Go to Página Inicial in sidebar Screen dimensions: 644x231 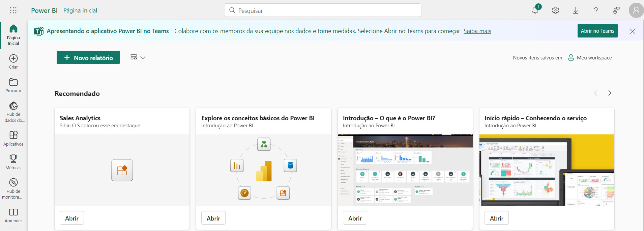[x=13, y=35]
